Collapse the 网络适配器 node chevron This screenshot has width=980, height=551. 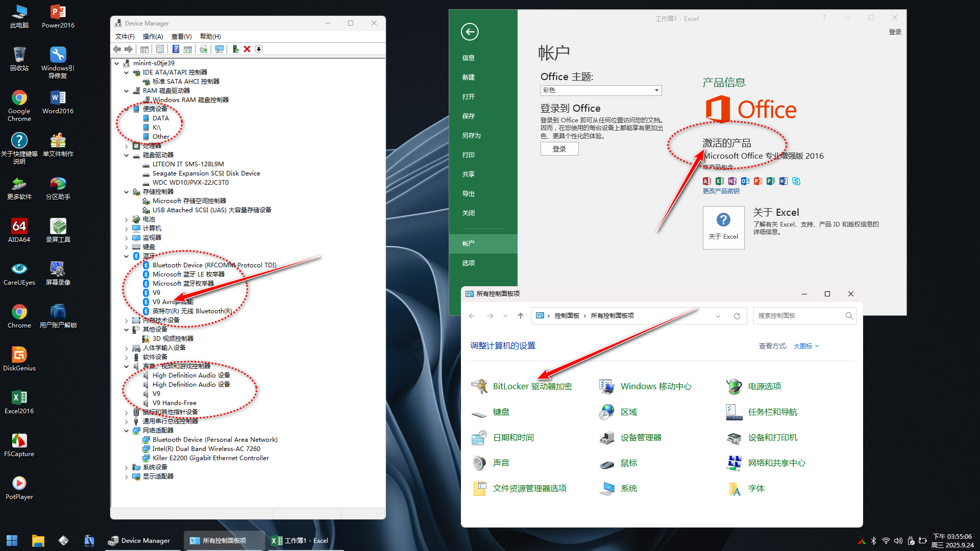pos(126,431)
